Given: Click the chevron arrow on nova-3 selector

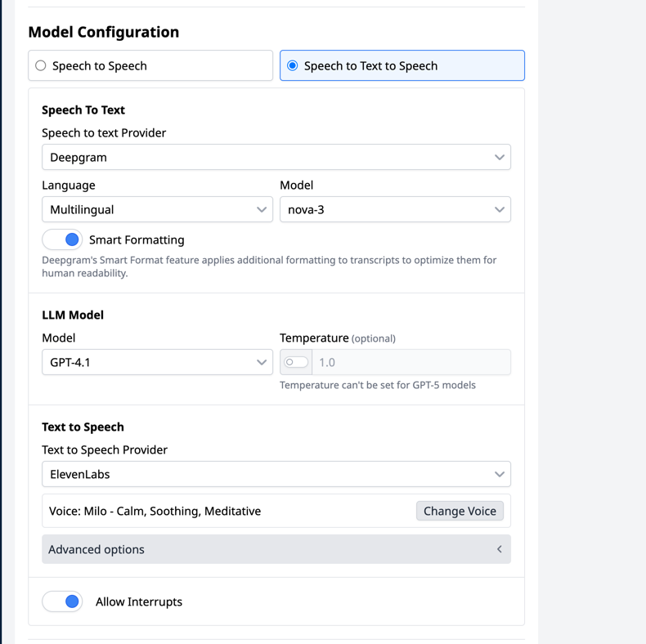Looking at the screenshot, I should tap(499, 209).
